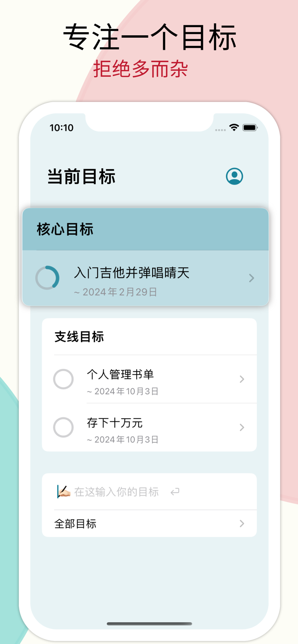Tap the Wi-Fi status icon
The image size is (298, 644).
click(233, 128)
